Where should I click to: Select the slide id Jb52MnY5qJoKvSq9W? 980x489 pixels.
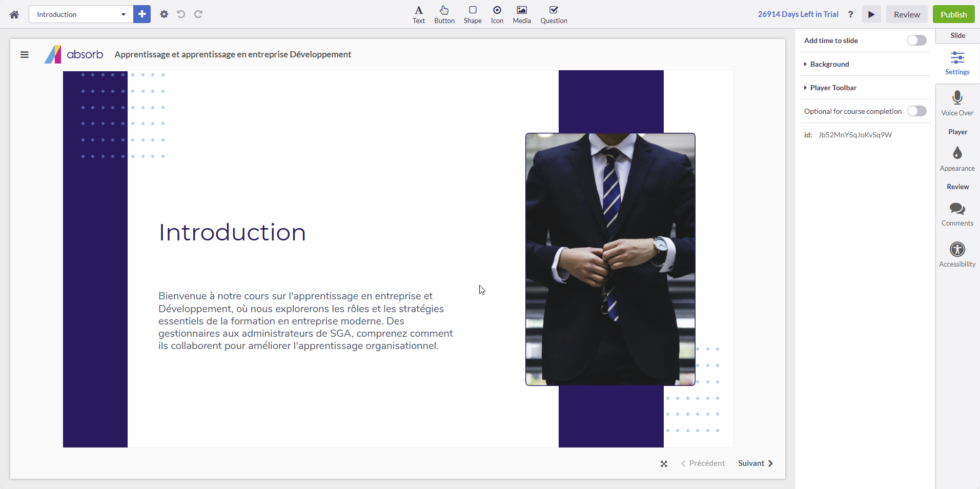(x=855, y=135)
